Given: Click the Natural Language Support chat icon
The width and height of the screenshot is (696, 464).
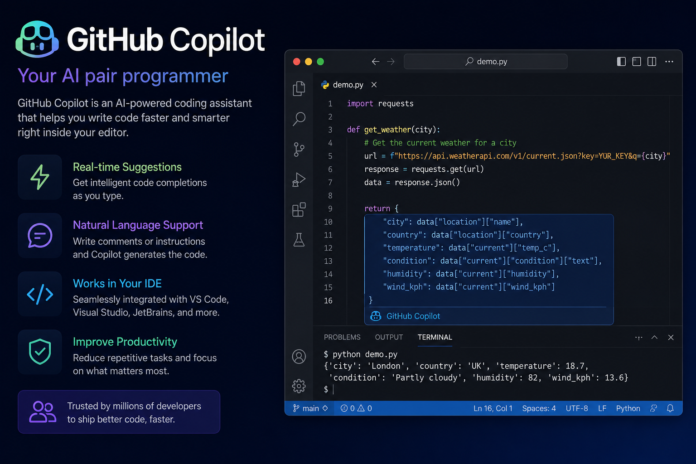Looking at the screenshot, I should [x=40, y=235].
